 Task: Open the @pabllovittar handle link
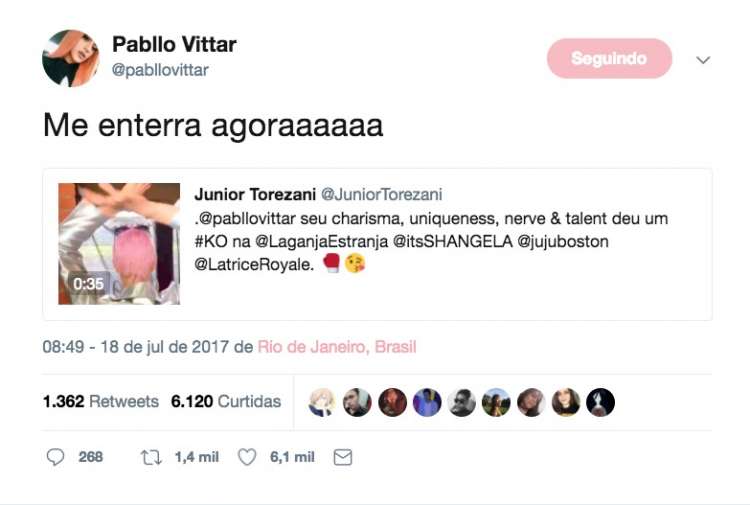coord(160,70)
